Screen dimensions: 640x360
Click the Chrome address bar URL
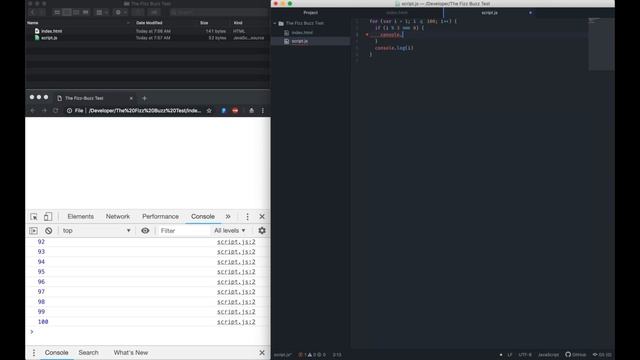145,111
